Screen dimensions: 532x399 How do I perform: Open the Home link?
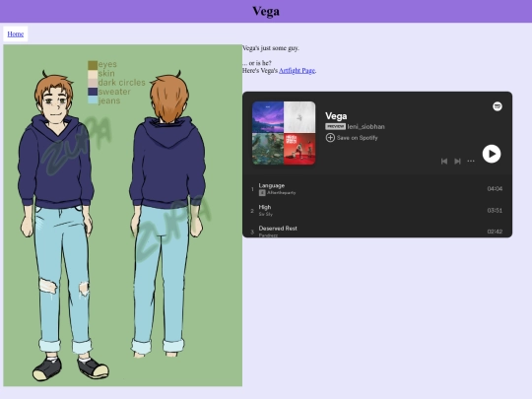[x=15, y=33]
